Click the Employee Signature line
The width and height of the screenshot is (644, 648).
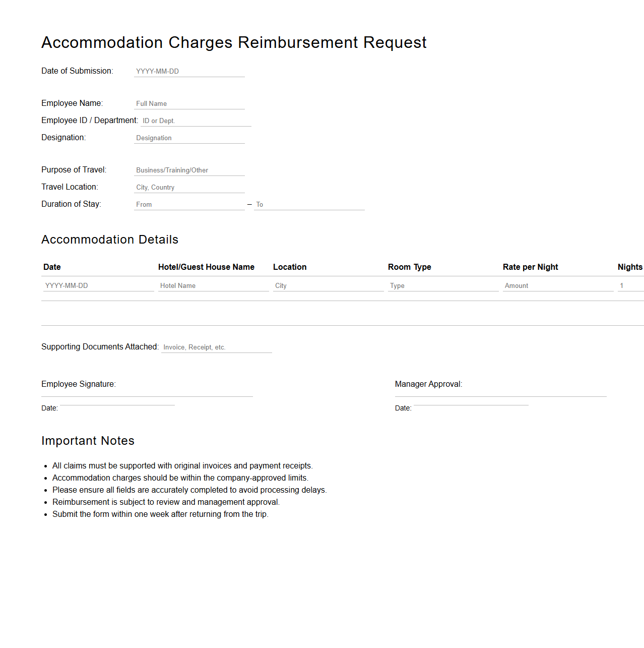point(147,393)
